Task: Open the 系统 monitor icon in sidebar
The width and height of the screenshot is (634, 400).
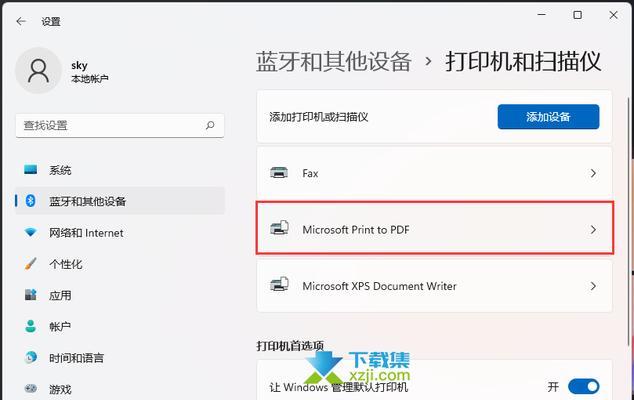Action: (x=31, y=169)
